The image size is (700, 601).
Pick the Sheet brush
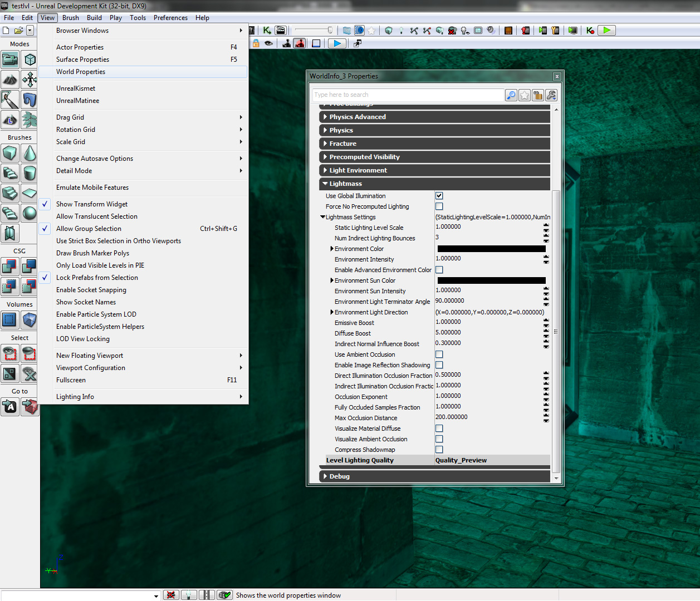point(30,193)
